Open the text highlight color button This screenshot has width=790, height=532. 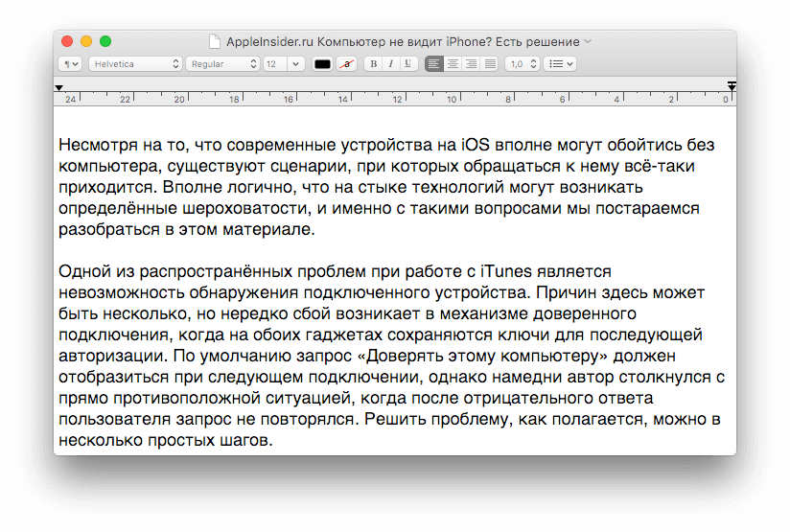pyautogui.click(x=346, y=64)
